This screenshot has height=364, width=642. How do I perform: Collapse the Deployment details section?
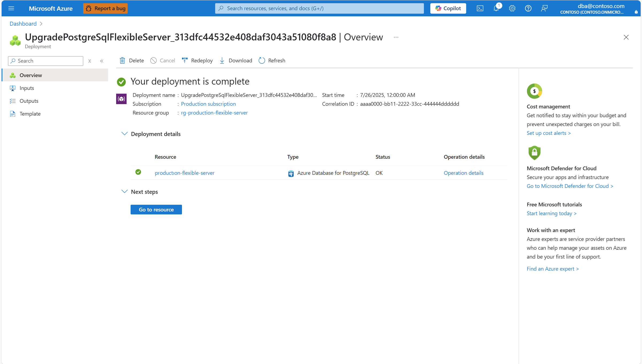pos(124,134)
